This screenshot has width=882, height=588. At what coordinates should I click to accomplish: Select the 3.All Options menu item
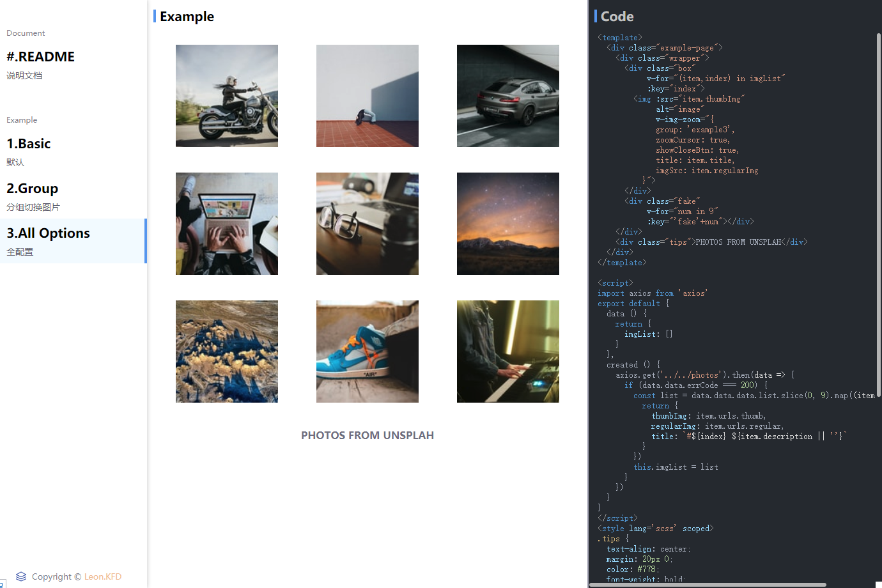(73, 241)
